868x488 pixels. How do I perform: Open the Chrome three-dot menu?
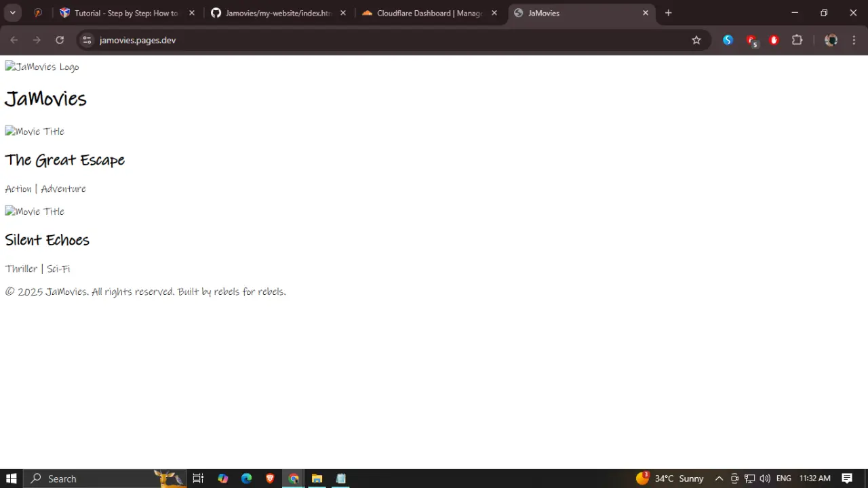pos(854,40)
